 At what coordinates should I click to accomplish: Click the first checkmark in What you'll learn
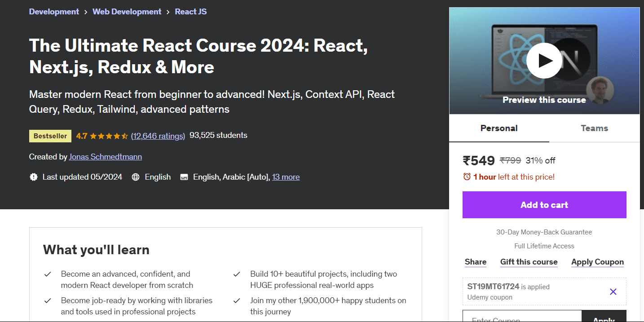(48, 274)
